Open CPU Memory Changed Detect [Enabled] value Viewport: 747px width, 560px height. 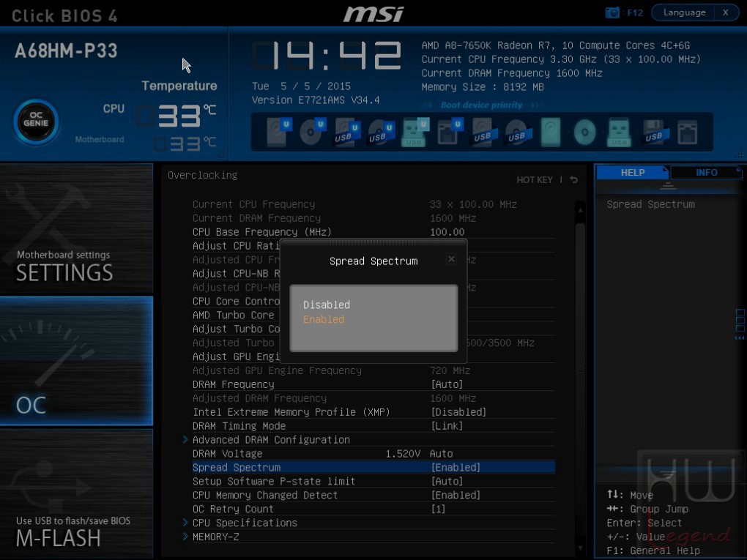pyautogui.click(x=456, y=496)
